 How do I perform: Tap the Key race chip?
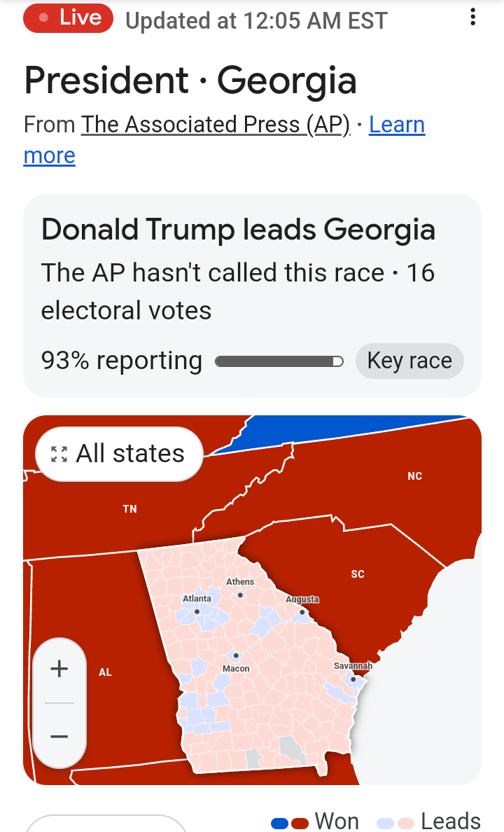point(409,361)
